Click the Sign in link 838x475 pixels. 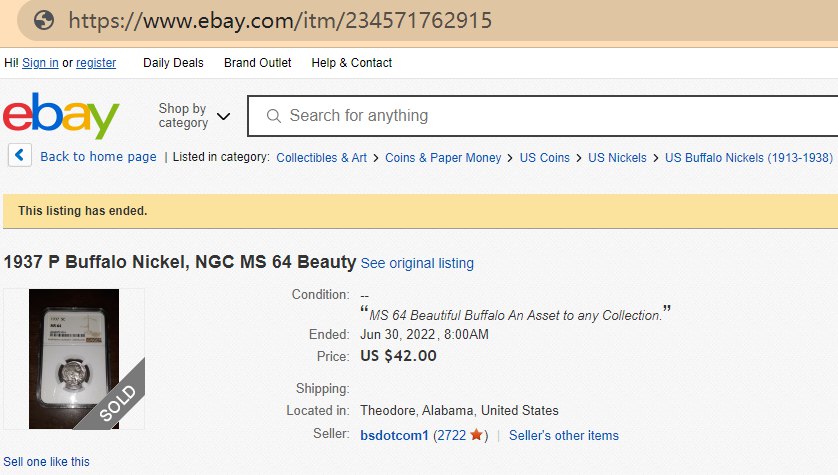click(x=40, y=63)
